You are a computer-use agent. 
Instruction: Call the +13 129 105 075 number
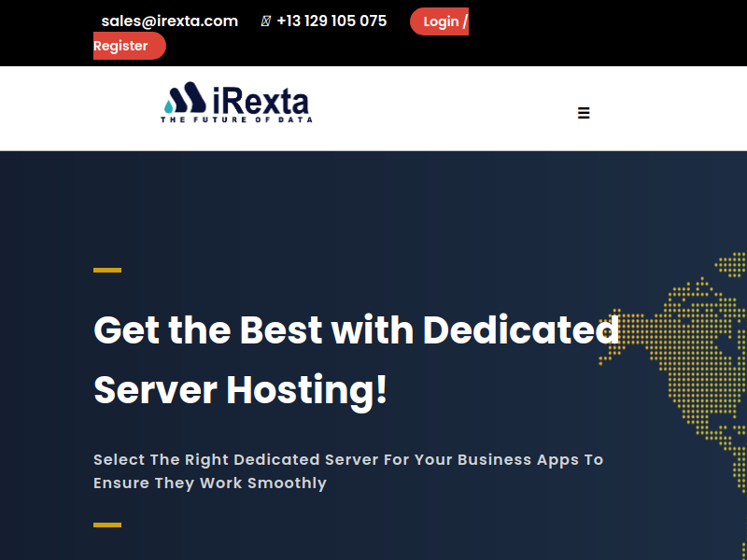click(331, 21)
